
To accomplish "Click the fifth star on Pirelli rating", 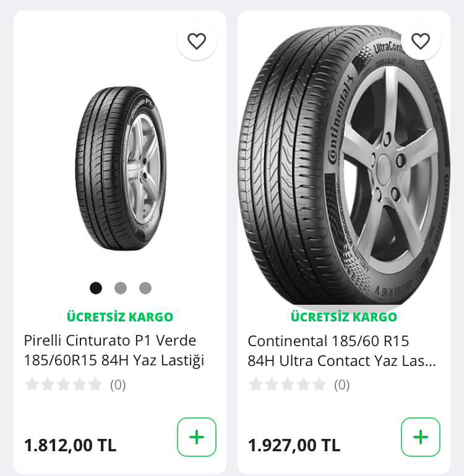I will [x=95, y=385].
